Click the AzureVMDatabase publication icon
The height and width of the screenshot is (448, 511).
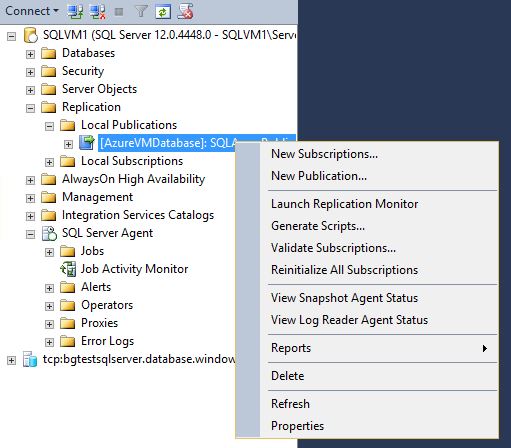click(x=87, y=143)
